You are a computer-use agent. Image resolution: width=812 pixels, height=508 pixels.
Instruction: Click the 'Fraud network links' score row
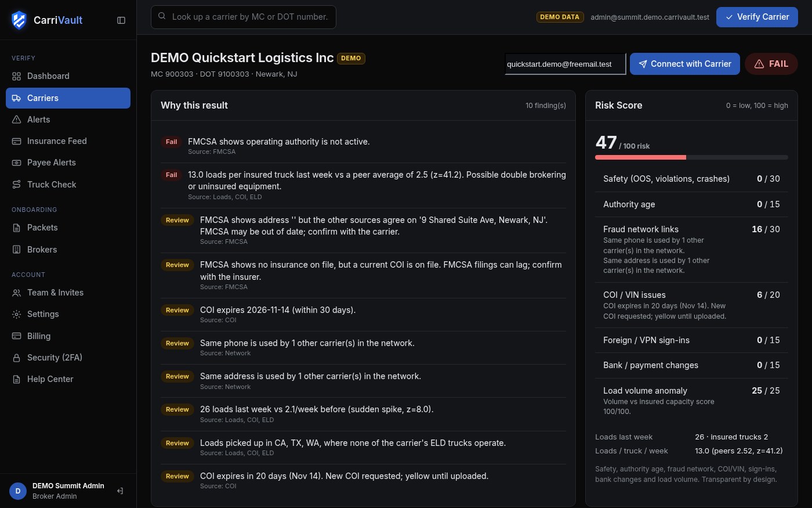691,249
